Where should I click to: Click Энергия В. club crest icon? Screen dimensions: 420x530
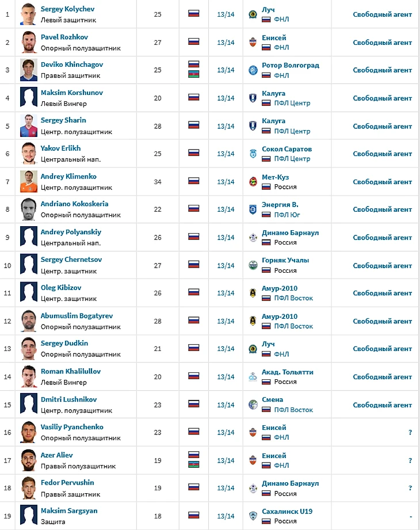(x=253, y=209)
